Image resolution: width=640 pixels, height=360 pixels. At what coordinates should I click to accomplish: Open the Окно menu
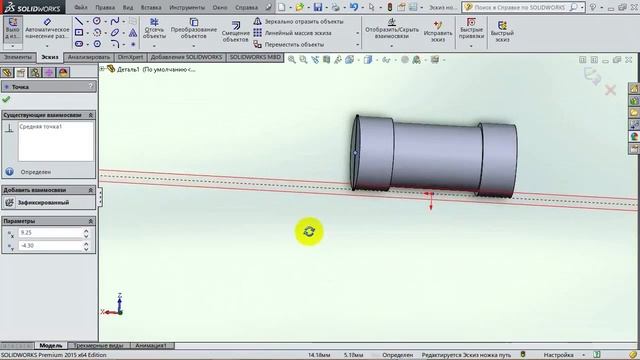(220, 7)
